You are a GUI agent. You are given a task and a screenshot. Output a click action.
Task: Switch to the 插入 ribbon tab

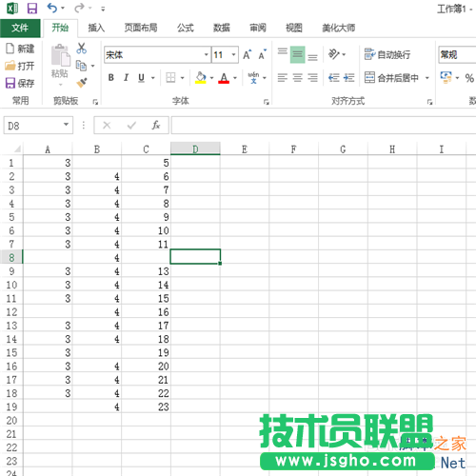coord(96,28)
